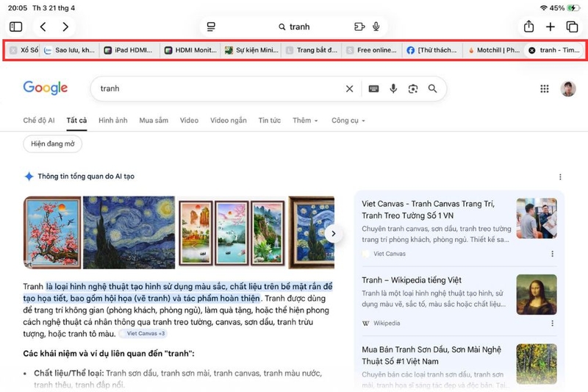The width and height of the screenshot is (588, 392).
Task: Switch to the Motchill tab
Action: 493,50
